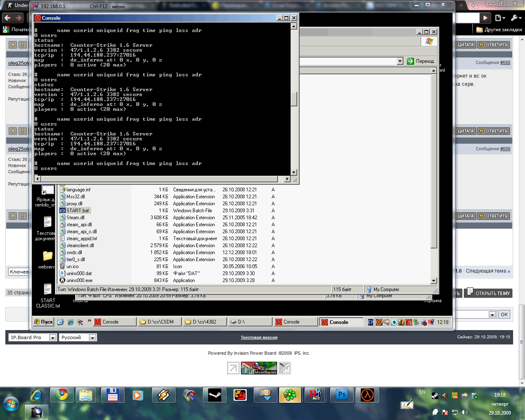Screen dimensions: 525x420
Task: Launch Winamp from the taskbar
Action: pos(163,395)
